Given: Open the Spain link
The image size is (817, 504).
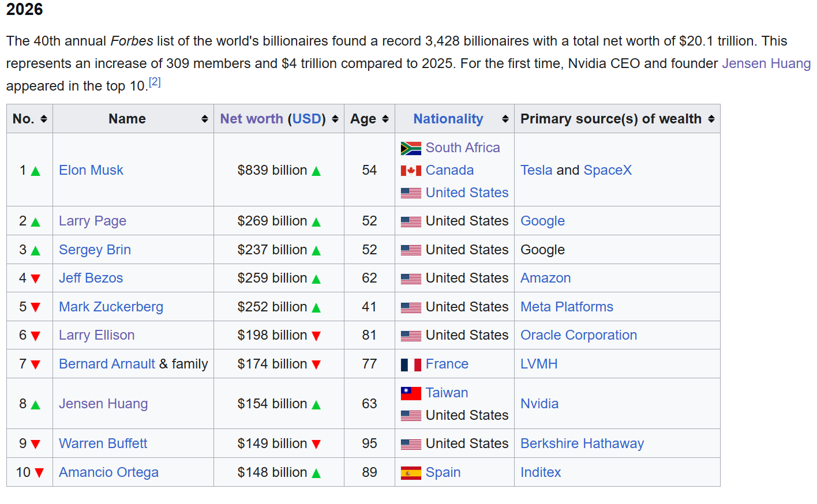Looking at the screenshot, I should point(443,472).
